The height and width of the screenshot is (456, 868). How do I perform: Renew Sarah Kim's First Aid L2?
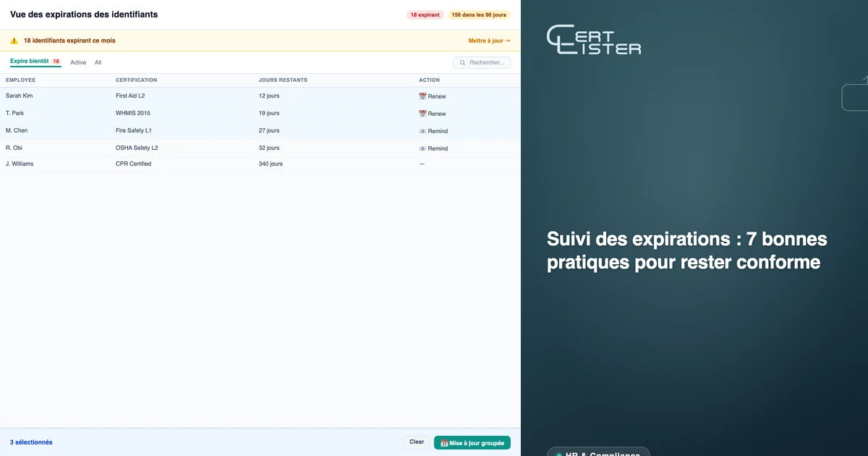point(433,96)
